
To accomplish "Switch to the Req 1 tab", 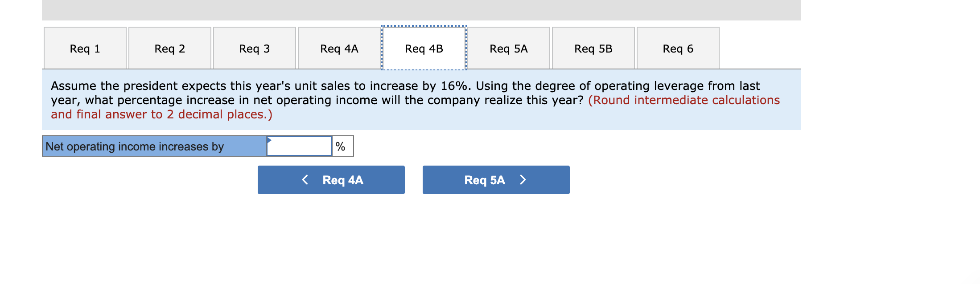I will pos(85,48).
